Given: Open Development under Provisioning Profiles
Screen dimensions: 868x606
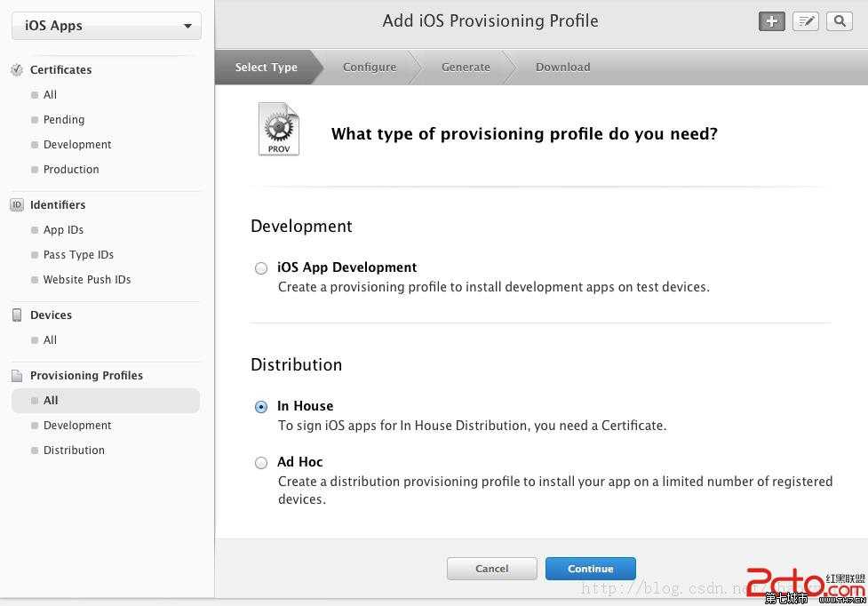Looking at the screenshot, I should (77, 425).
